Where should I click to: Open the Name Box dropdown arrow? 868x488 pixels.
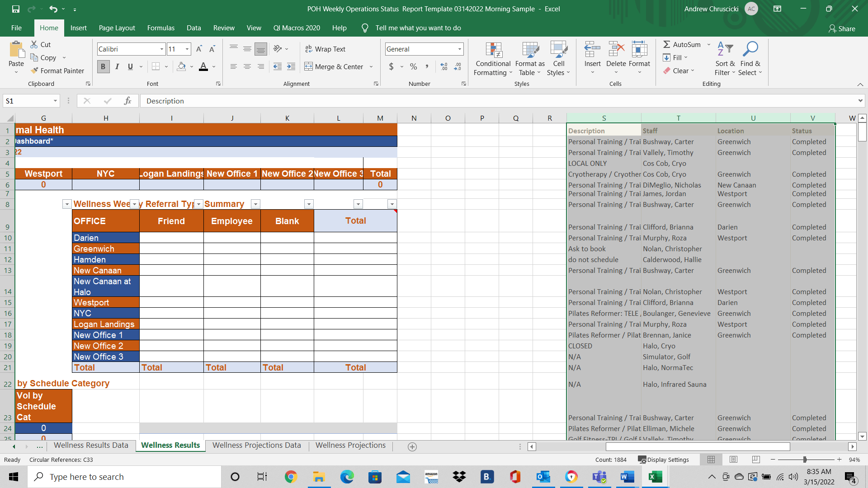point(55,101)
